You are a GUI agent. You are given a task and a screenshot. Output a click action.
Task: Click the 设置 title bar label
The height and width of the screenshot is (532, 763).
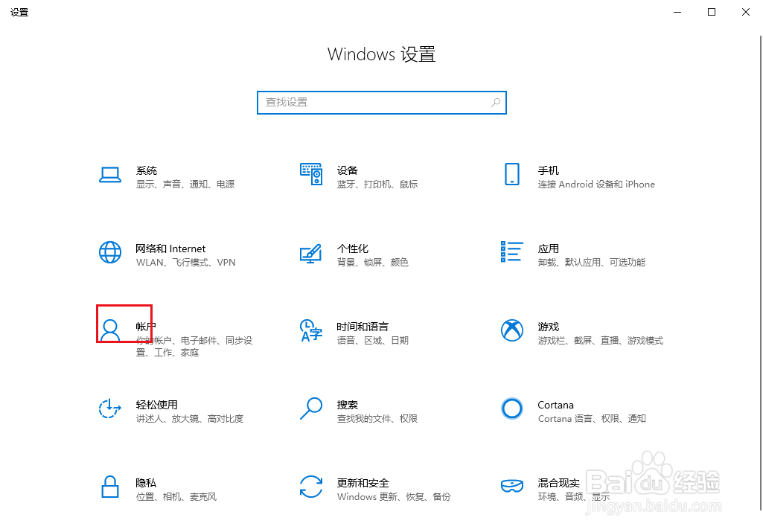click(19, 12)
